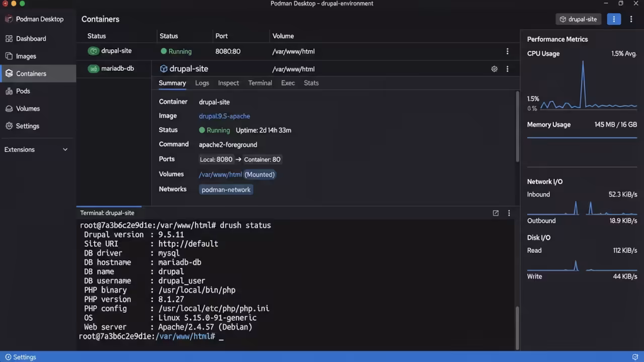Click the status bar right corner icon

click(x=635, y=357)
